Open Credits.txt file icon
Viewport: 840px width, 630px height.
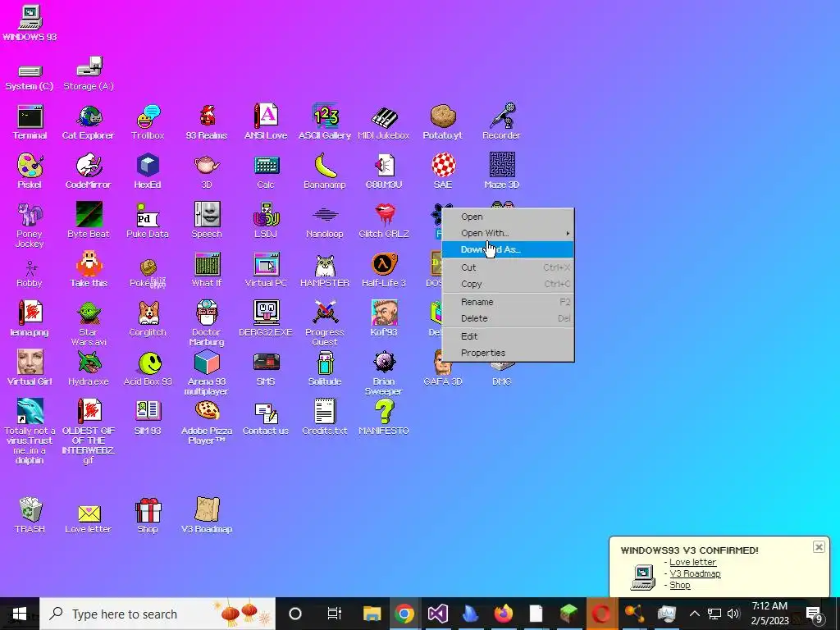pyautogui.click(x=325, y=418)
